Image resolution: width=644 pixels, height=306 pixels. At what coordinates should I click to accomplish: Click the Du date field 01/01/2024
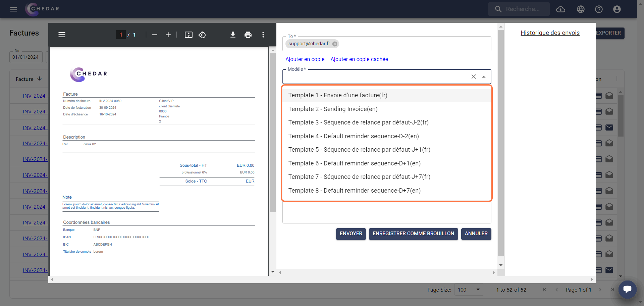[26, 57]
